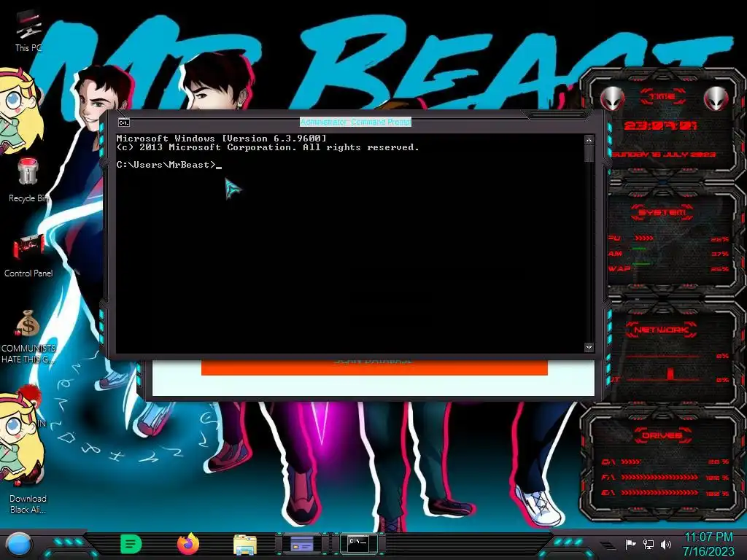The image size is (747, 560).
Task: Click the Administrator: Command Prompt title text
Action: [355, 122]
